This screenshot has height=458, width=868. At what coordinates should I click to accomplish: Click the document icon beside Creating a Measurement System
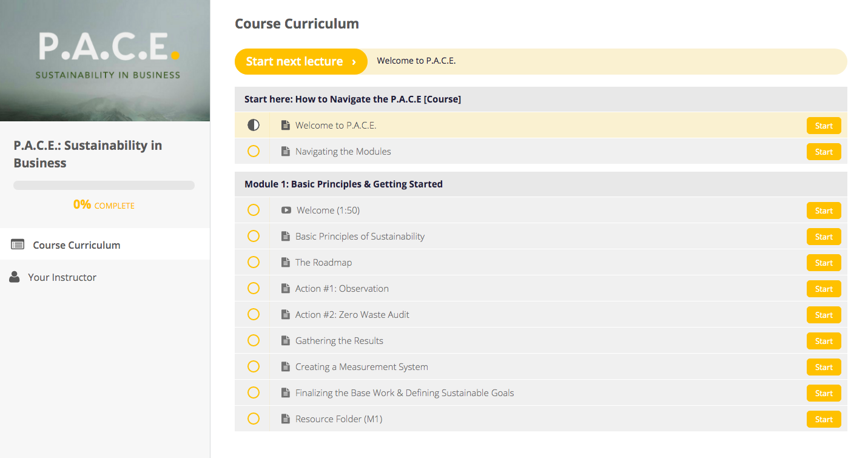click(286, 367)
